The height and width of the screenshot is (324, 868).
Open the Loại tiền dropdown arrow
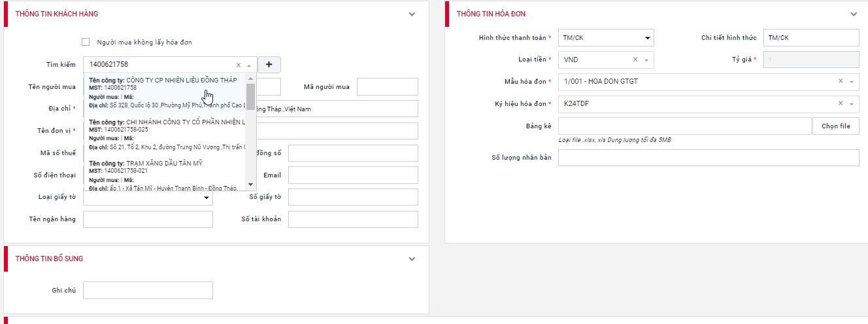click(646, 60)
